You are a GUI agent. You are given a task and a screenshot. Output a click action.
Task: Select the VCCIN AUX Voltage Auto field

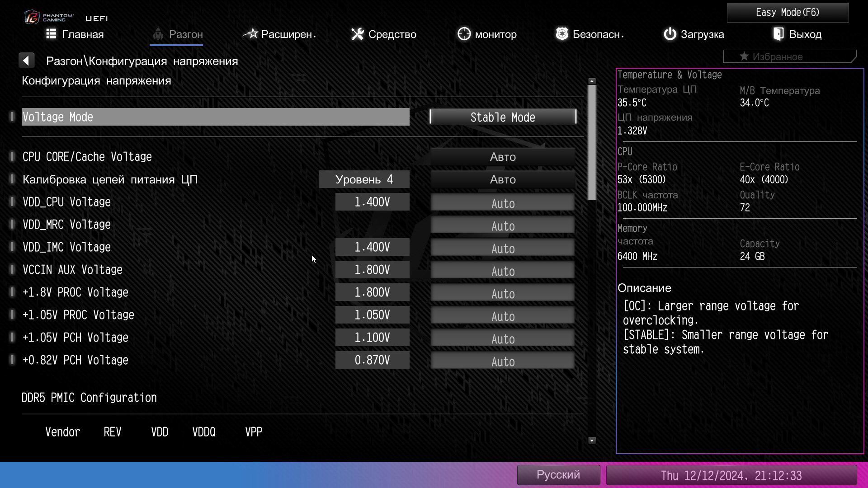click(x=503, y=271)
